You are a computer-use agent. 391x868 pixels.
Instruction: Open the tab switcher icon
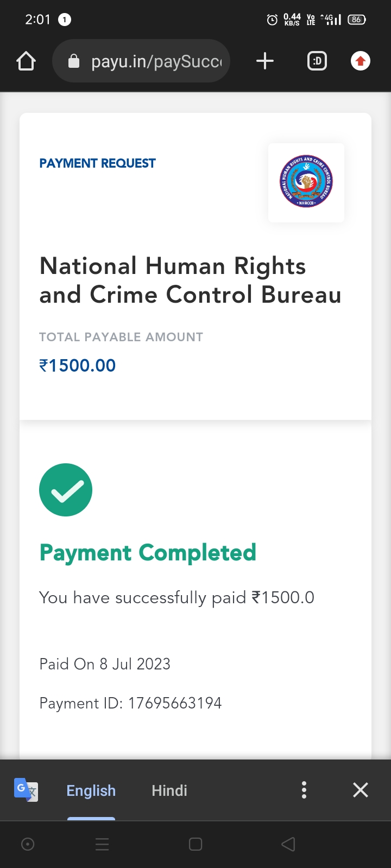pos(317,61)
